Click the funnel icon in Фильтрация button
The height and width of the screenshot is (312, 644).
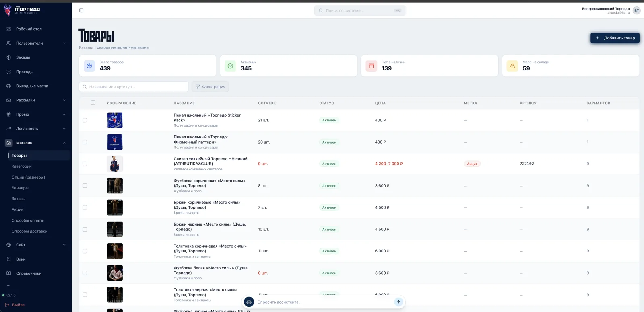point(198,87)
